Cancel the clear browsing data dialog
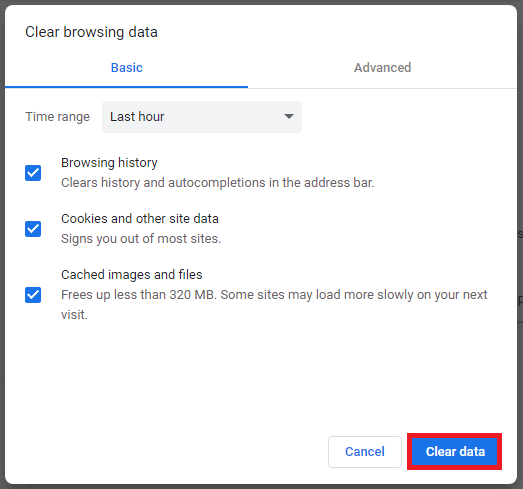The width and height of the screenshot is (523, 489). (x=365, y=452)
